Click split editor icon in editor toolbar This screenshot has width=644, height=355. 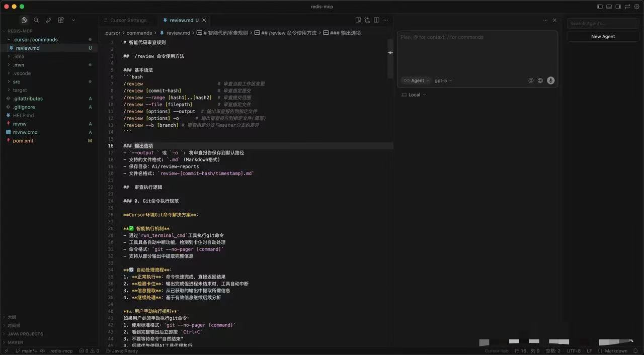[x=377, y=20]
